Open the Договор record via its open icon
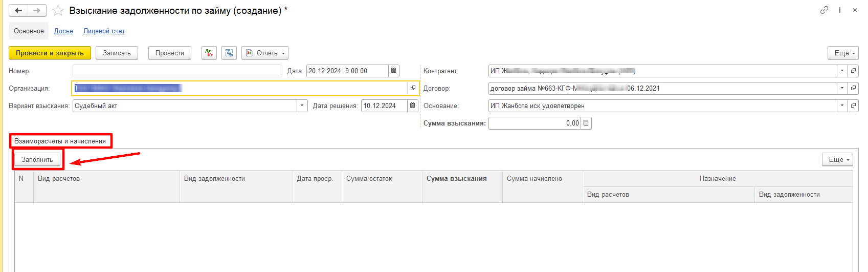Image resolution: width=868 pixels, height=272 pixels. coord(853,88)
